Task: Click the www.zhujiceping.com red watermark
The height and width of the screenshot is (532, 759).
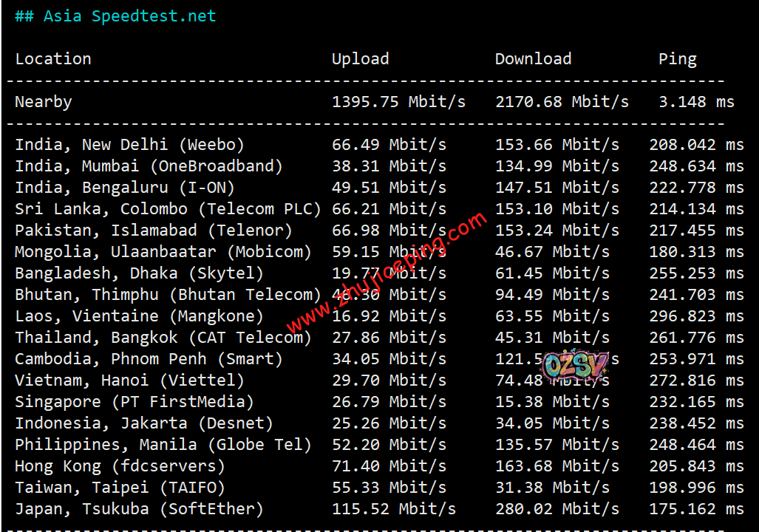Action: point(387,273)
